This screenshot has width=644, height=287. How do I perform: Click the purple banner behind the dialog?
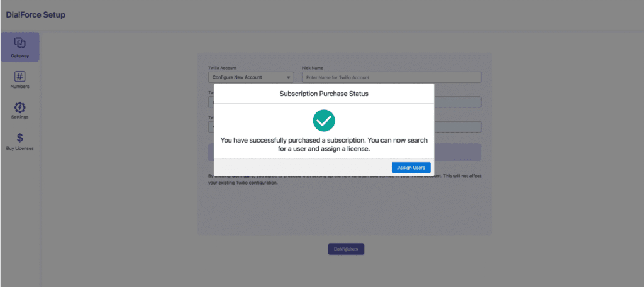457,152
